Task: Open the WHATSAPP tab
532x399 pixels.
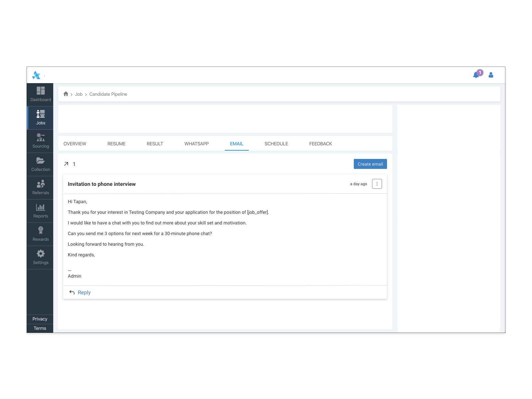Action: (x=197, y=144)
